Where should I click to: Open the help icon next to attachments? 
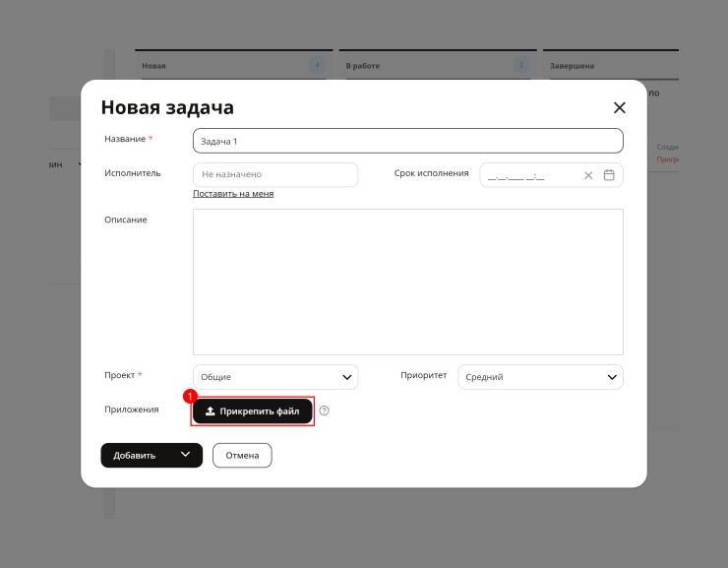tap(324, 410)
